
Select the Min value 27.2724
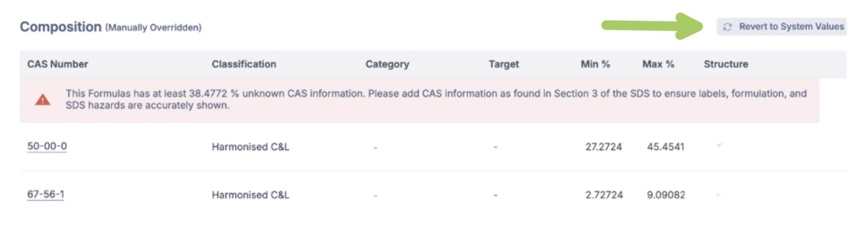click(604, 147)
